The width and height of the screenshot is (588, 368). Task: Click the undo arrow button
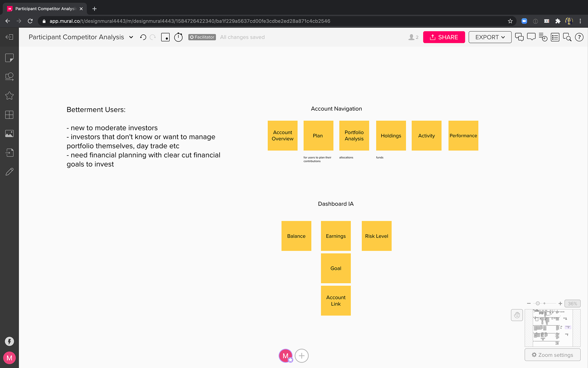pos(143,37)
